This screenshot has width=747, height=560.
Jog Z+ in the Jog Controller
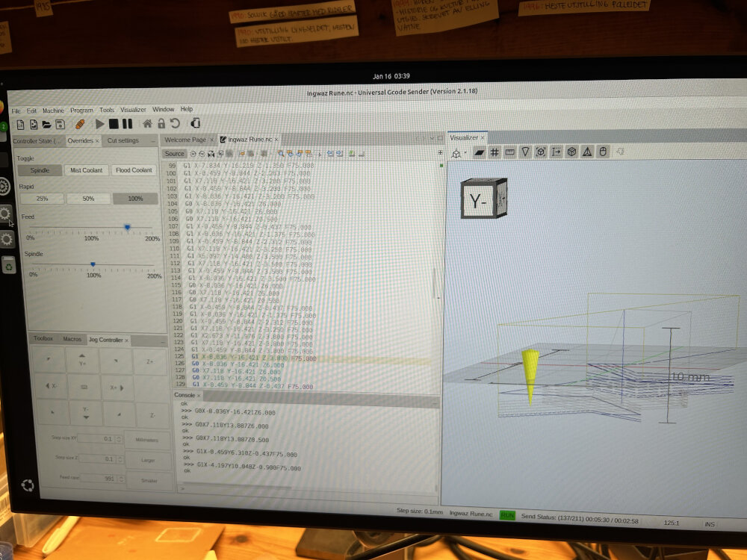click(150, 361)
